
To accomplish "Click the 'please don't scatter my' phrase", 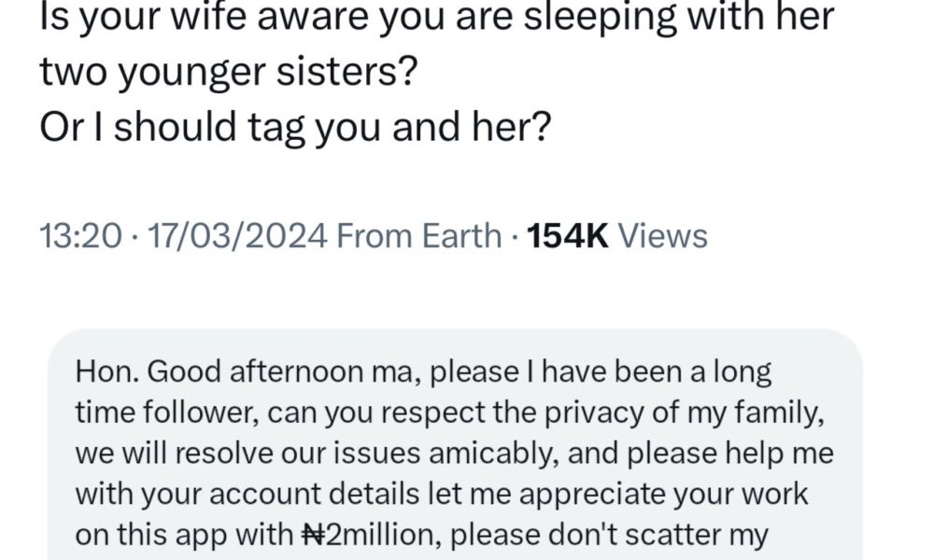I will [x=609, y=535].
